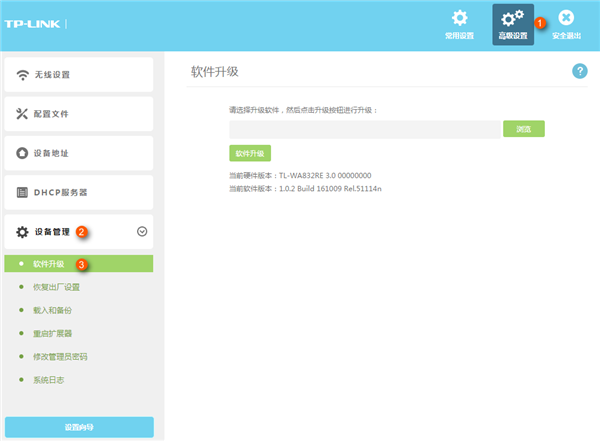Screen dimensions: 600x441
Task: Select 载入和备份 submenu item
Action: (53, 310)
